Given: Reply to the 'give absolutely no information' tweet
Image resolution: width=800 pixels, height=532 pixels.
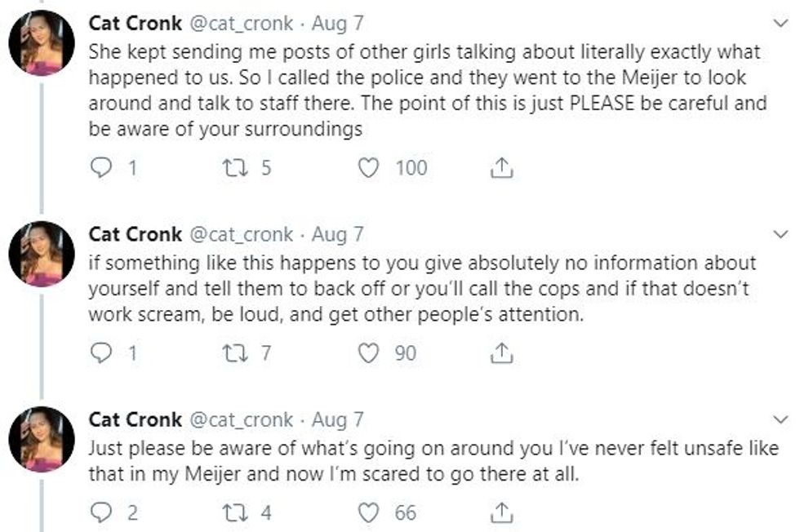Looking at the screenshot, I should tap(100, 353).
